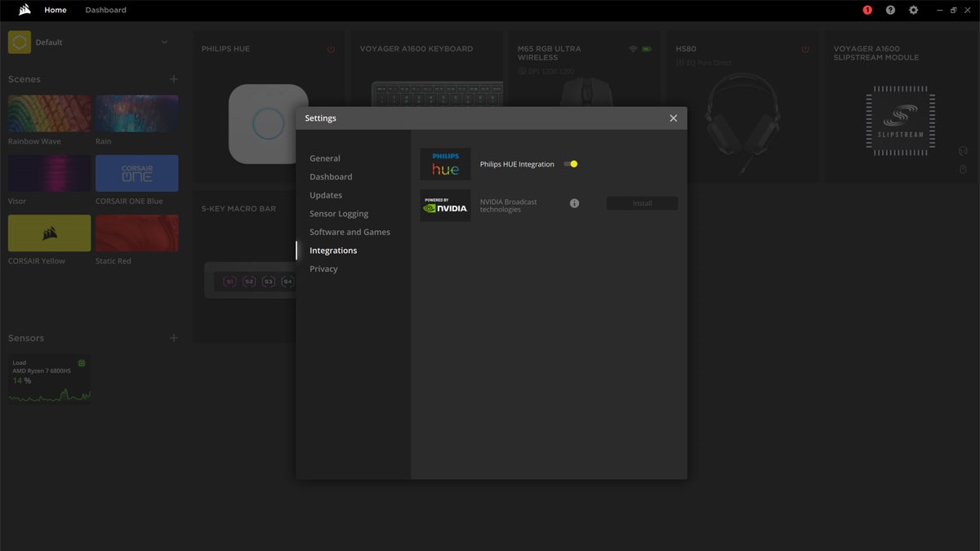The width and height of the screenshot is (980, 551).
Task: Add a new sensor with the plus icon
Action: pos(173,338)
